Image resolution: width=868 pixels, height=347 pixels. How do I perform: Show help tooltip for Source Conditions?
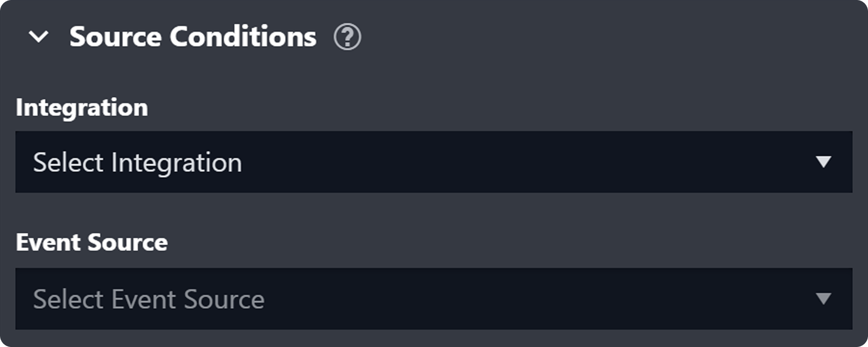coord(347,37)
